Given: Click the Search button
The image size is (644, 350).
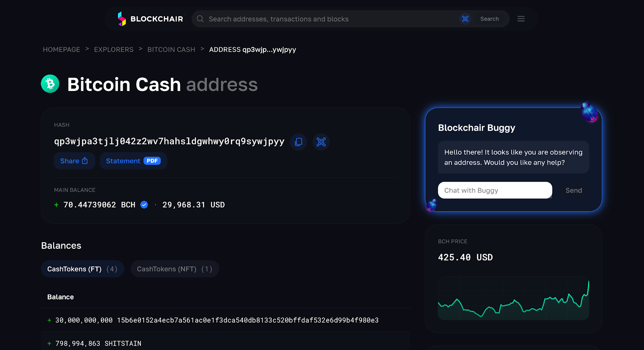Looking at the screenshot, I should (489, 19).
